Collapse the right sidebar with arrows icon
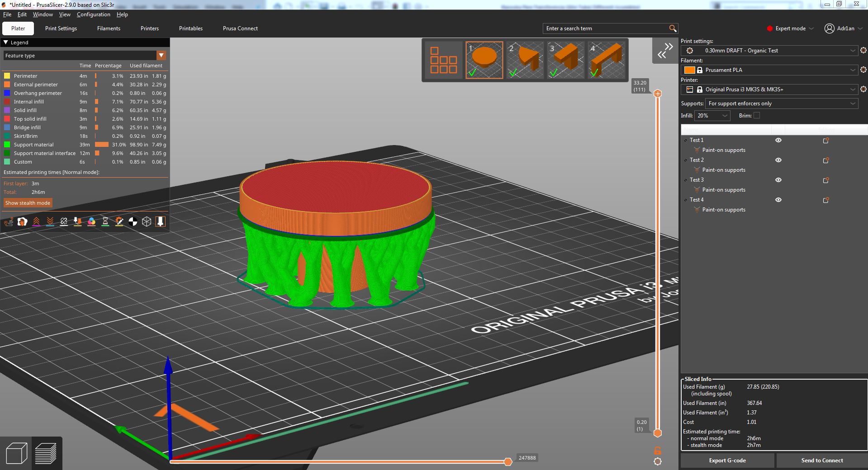Image resolution: width=868 pixels, height=470 pixels. 665,51
